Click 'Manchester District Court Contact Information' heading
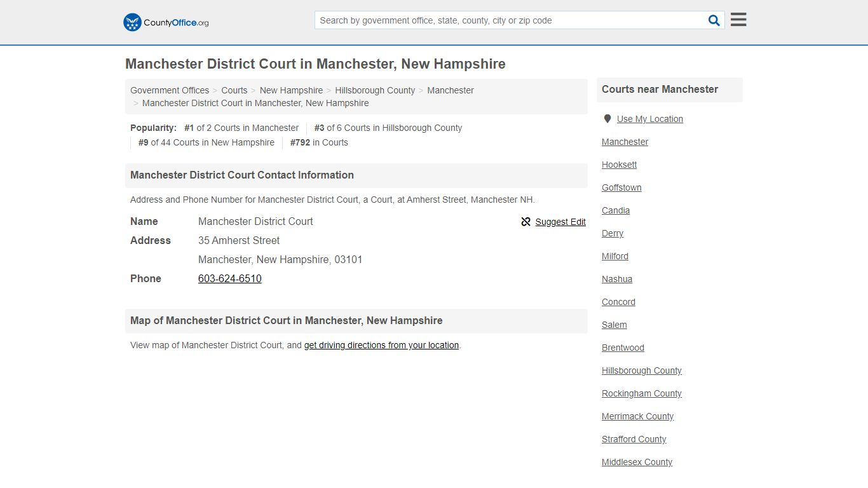 242,175
